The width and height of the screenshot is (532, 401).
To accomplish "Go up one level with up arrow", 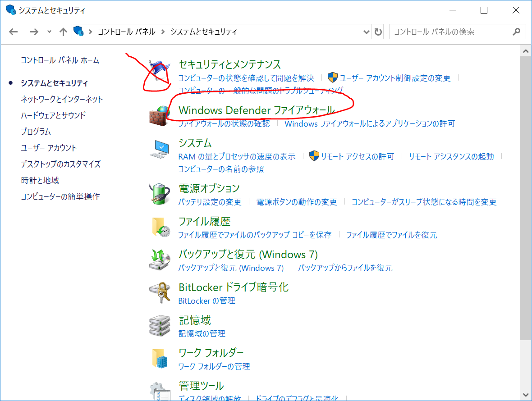I will point(63,32).
